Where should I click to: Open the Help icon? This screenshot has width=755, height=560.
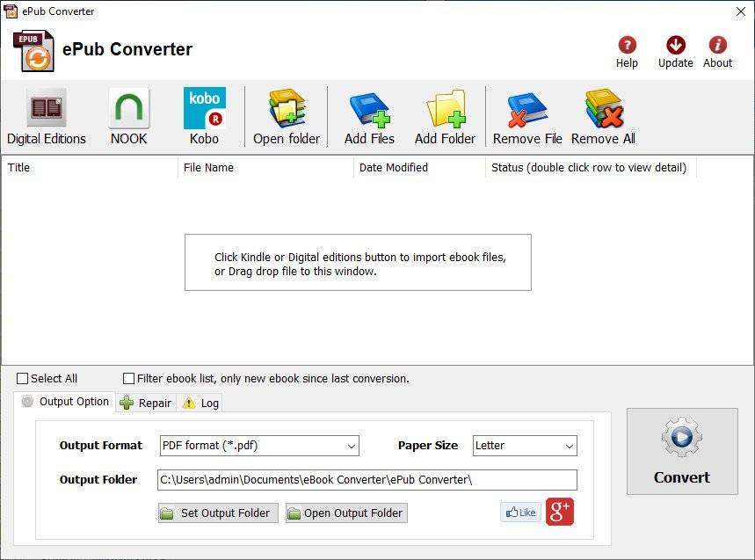(627, 45)
